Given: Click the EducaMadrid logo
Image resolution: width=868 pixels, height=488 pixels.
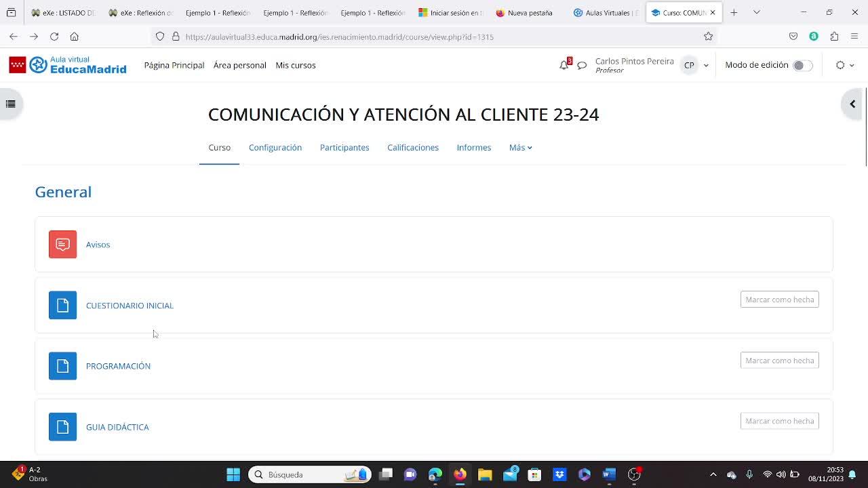Looking at the screenshot, I should pyautogui.click(x=68, y=65).
